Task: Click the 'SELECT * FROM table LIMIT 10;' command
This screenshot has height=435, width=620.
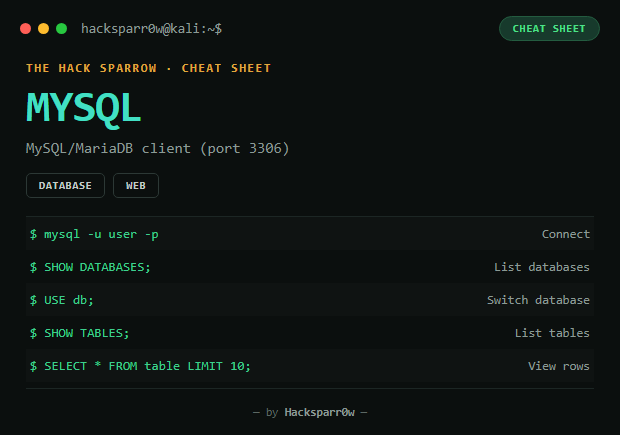Action: (x=147, y=366)
